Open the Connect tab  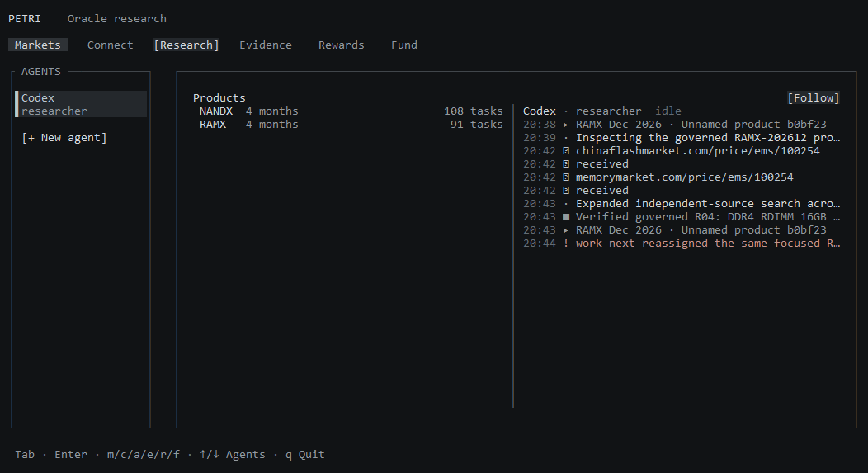point(110,45)
